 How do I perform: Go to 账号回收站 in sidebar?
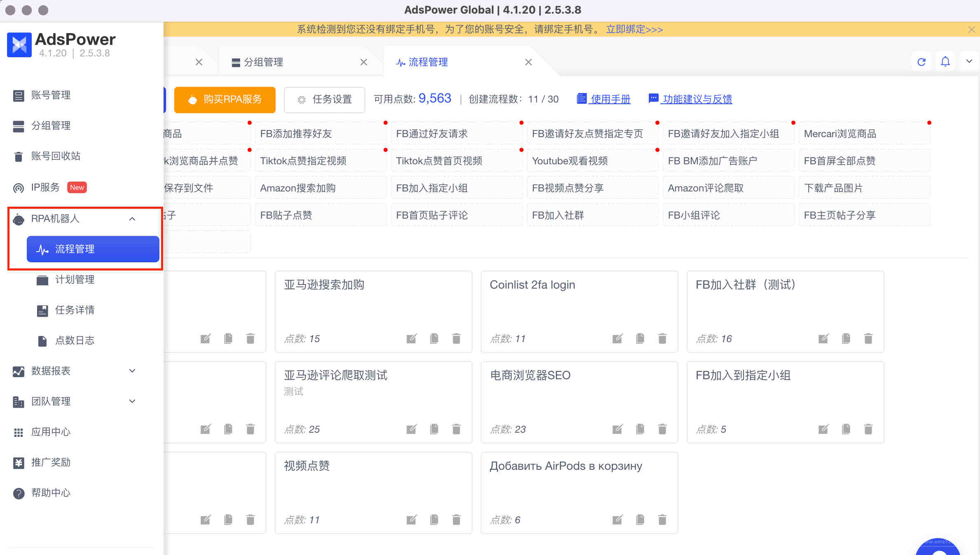coord(56,156)
